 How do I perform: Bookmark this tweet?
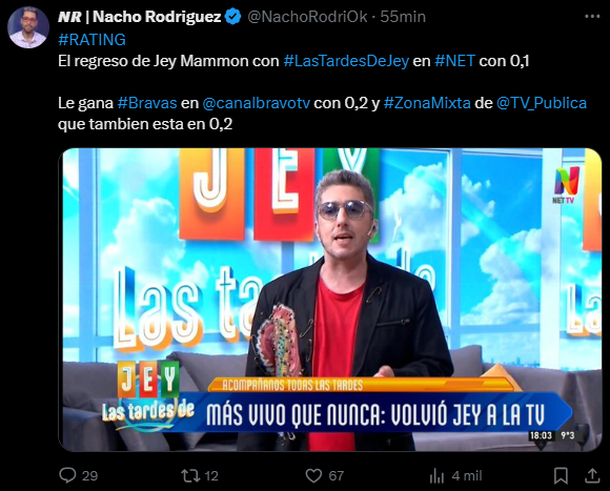pyautogui.click(x=561, y=475)
